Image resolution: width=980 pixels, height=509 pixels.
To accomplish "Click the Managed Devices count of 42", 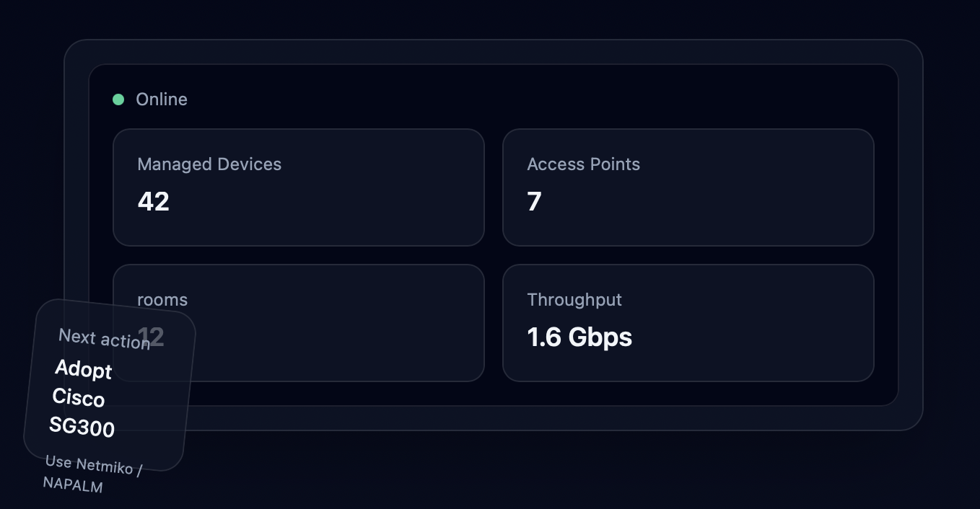I will coord(153,201).
